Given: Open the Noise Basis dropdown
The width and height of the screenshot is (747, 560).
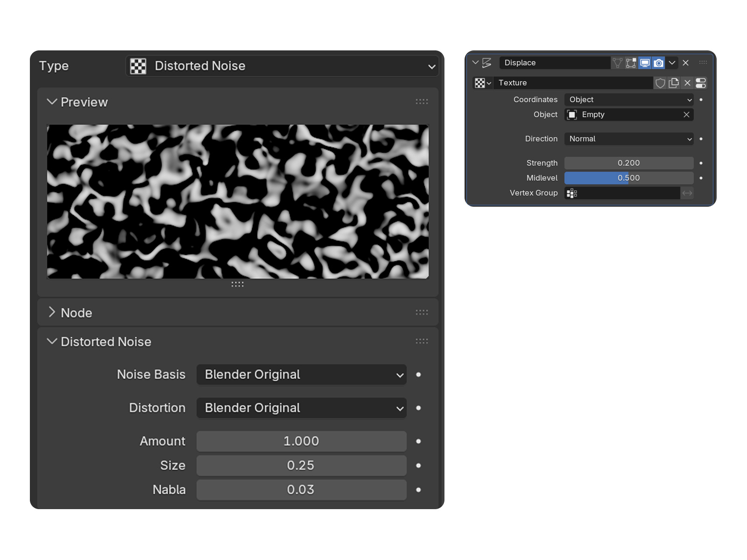Looking at the screenshot, I should coord(301,374).
